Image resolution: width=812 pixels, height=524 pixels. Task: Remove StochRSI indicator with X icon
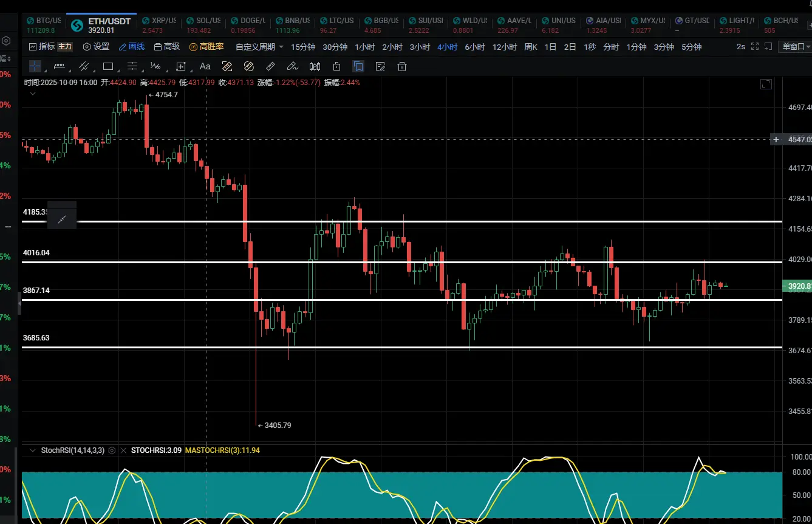[x=123, y=450]
